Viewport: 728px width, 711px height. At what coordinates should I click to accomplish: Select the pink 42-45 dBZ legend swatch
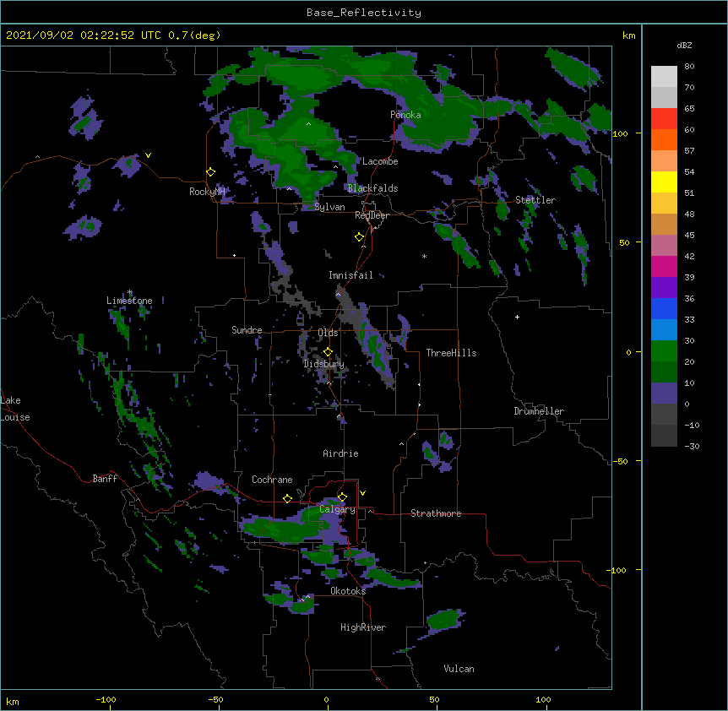(664, 246)
